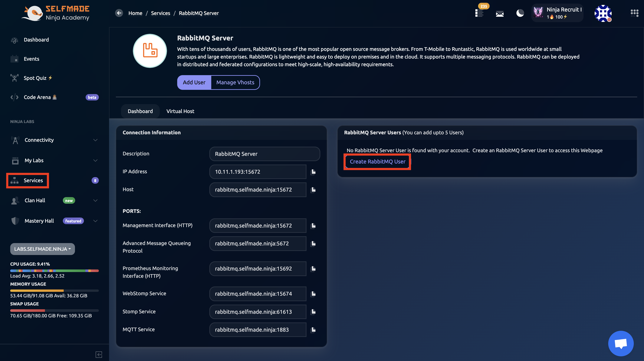Screen dimensions: 644x361
Task: Open the LABS.SELFMADE.NINJA dropdown
Action: pyautogui.click(x=43, y=249)
